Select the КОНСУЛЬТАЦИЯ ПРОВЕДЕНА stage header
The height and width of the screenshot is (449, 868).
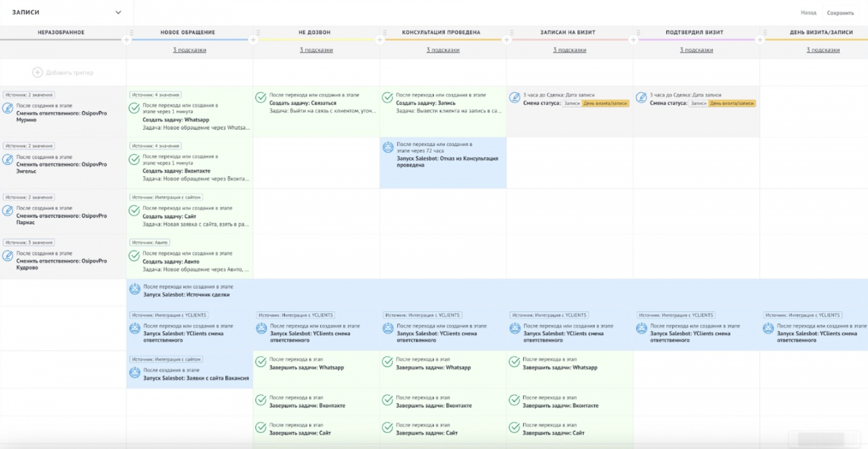pyautogui.click(x=441, y=32)
